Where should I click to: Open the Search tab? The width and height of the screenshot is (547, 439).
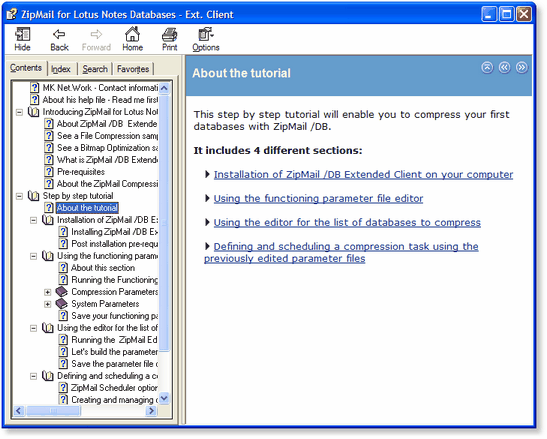pyautogui.click(x=95, y=69)
